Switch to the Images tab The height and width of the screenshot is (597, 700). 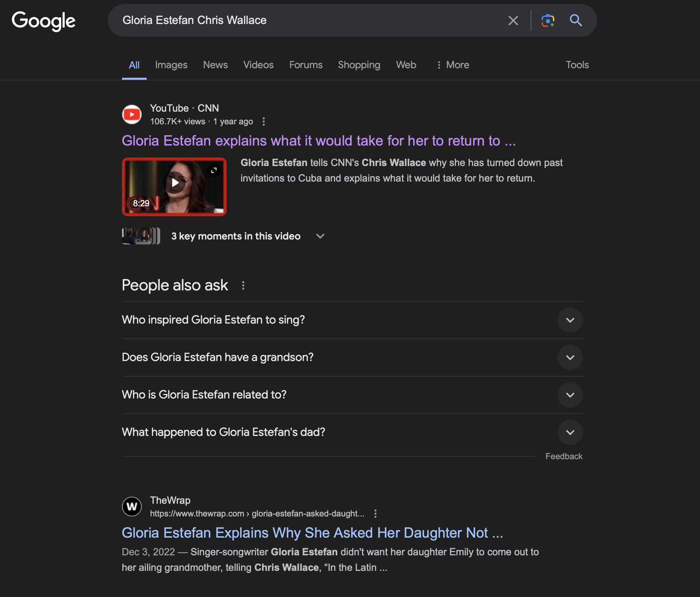pyautogui.click(x=171, y=65)
